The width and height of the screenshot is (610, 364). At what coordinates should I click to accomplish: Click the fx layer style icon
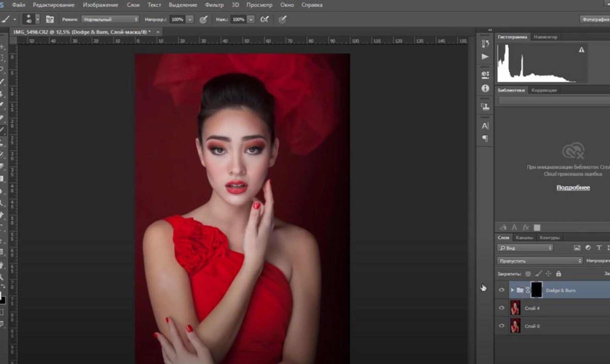(526, 227)
